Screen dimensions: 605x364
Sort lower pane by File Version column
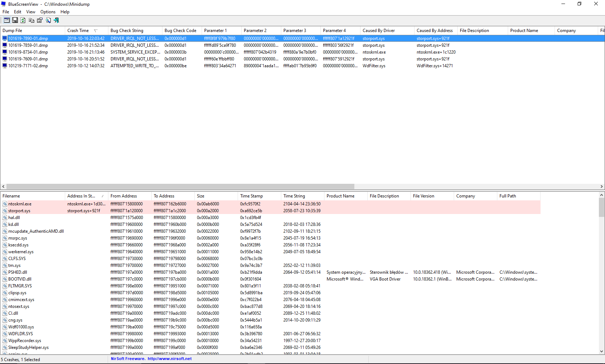[432, 196]
